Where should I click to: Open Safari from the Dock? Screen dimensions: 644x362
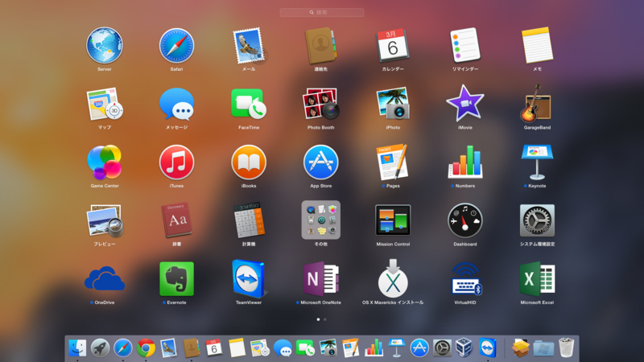123,348
